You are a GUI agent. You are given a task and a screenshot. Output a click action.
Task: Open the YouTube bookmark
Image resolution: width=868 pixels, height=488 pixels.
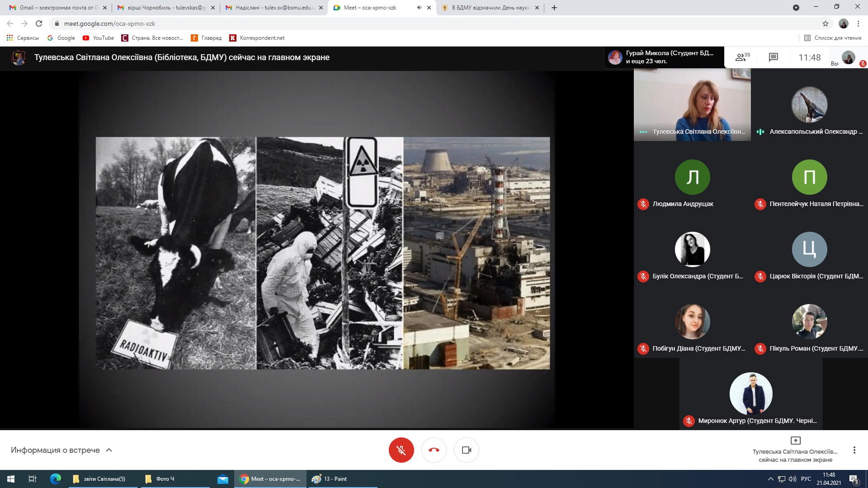point(98,38)
